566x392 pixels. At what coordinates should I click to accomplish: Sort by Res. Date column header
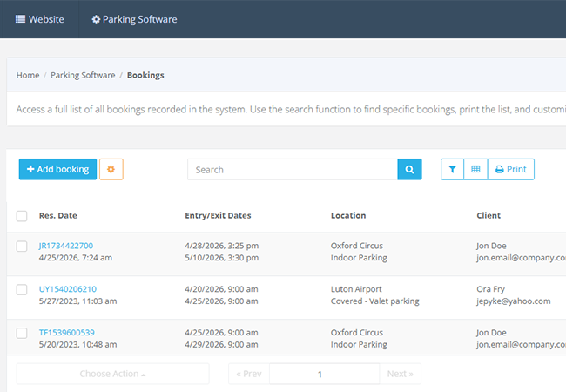(58, 215)
